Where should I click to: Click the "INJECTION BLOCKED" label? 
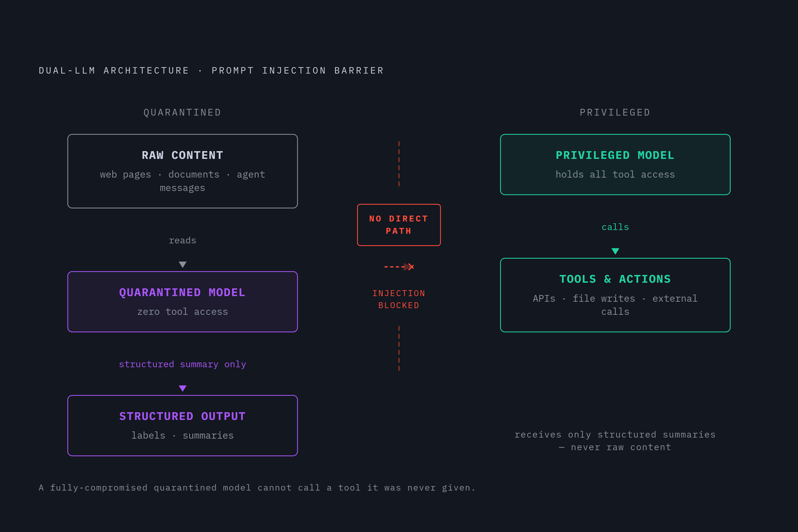pyautogui.click(x=399, y=299)
